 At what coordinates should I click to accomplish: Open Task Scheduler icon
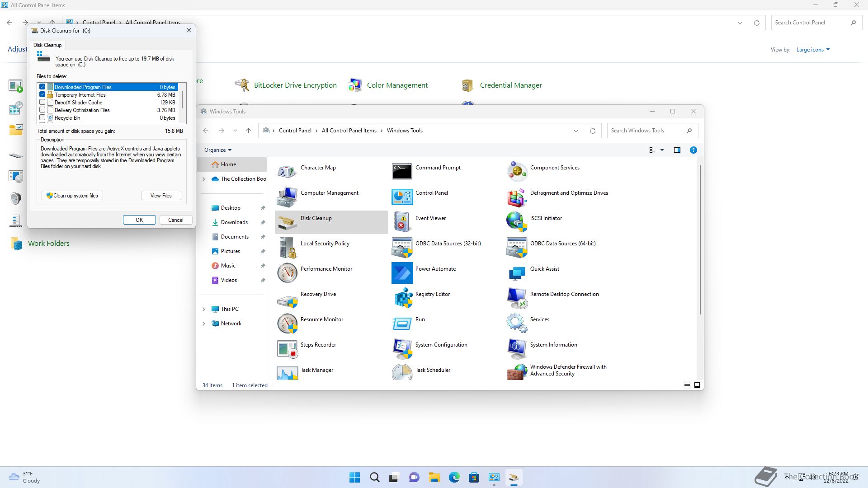[401, 372]
